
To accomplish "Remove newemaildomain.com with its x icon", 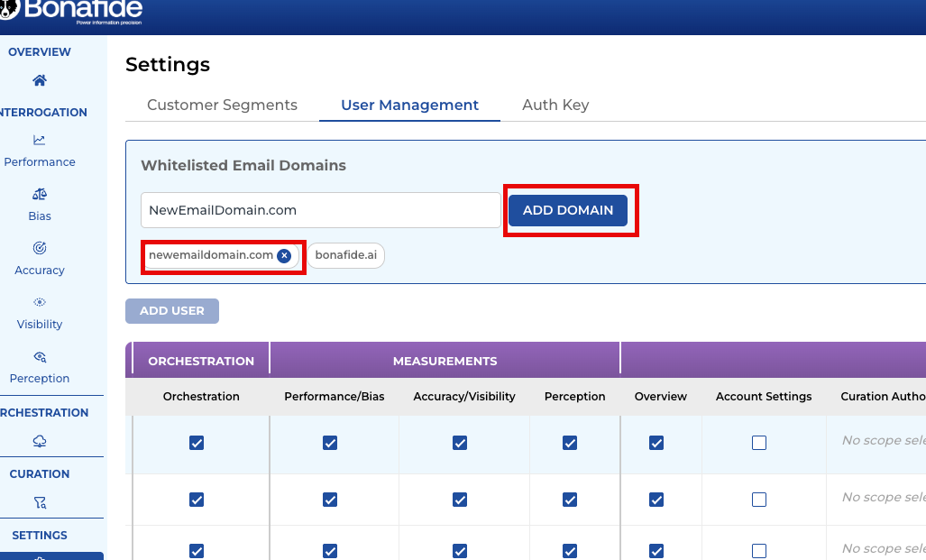I will [284, 255].
